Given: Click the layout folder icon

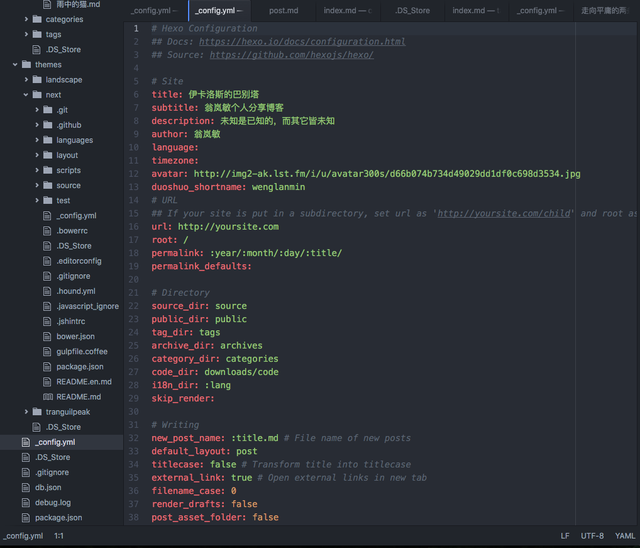Looking at the screenshot, I should coord(48,155).
